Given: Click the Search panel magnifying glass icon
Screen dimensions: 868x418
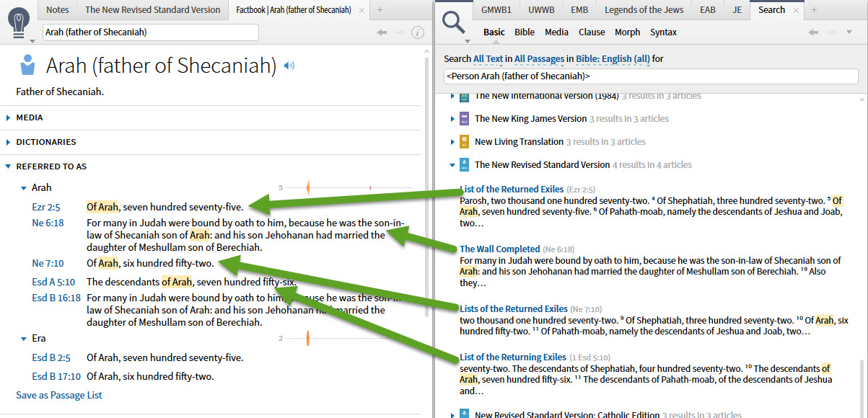Looking at the screenshot, I should (452, 20).
